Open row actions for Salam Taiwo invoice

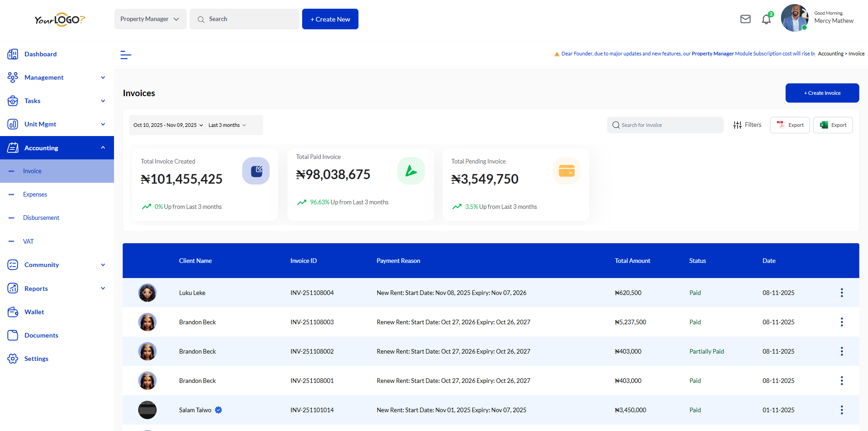click(841, 410)
